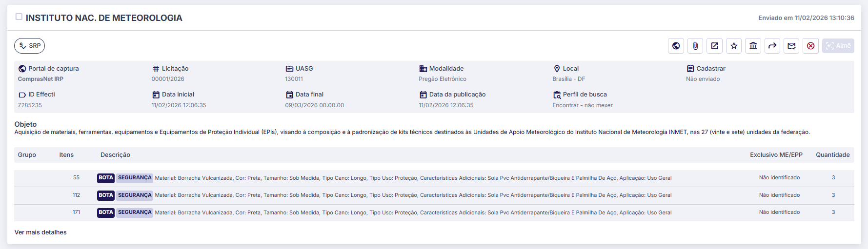Click BOTA tag in item 112 row
This screenshot has width=868, height=249.
coord(106,195)
